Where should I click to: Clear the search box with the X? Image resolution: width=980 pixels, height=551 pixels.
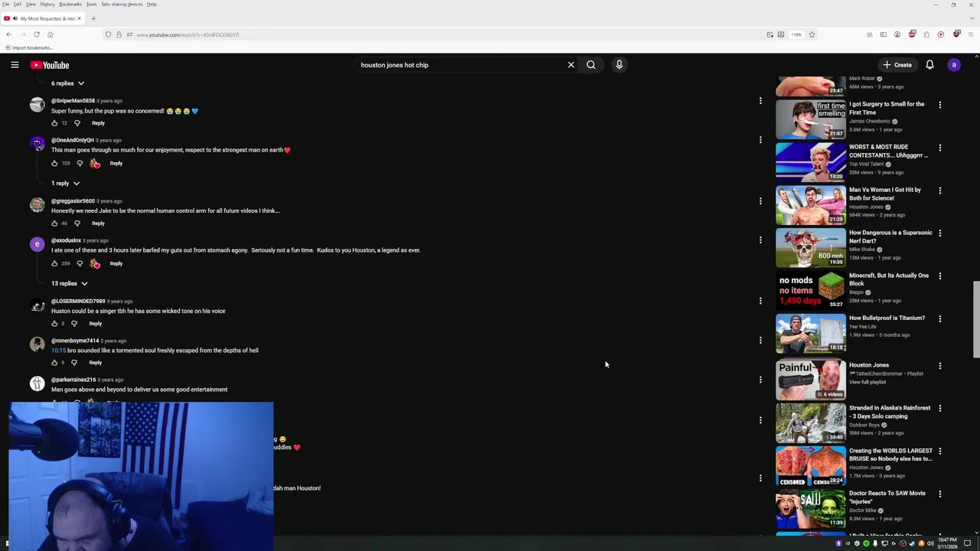(570, 65)
